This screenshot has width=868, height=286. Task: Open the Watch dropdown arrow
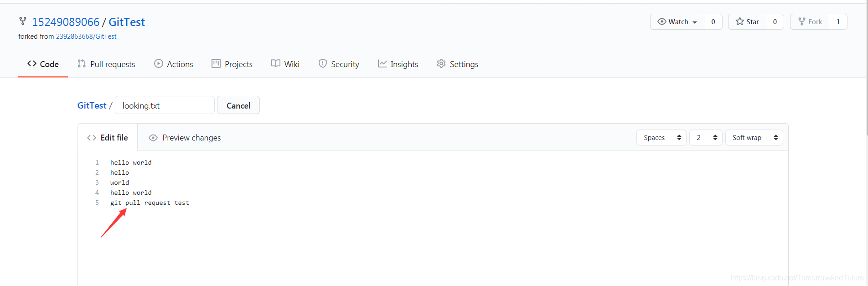point(695,21)
